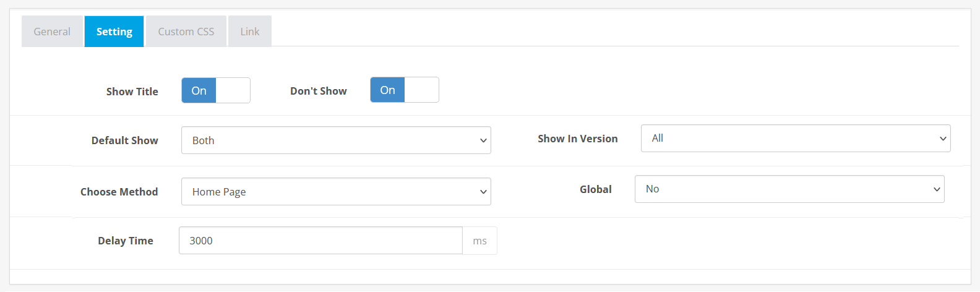
Task: Click the Global label text
Action: [x=595, y=189]
